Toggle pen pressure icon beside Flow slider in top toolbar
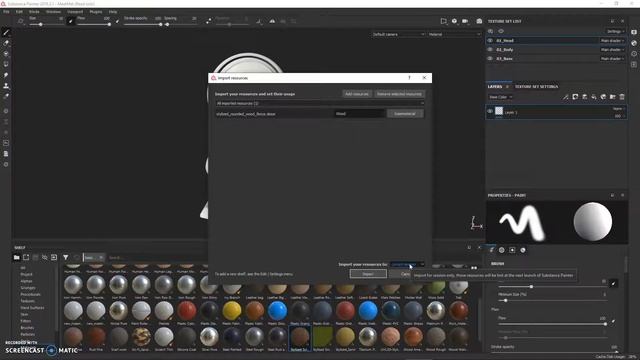The image size is (640, 360). coord(118,21)
